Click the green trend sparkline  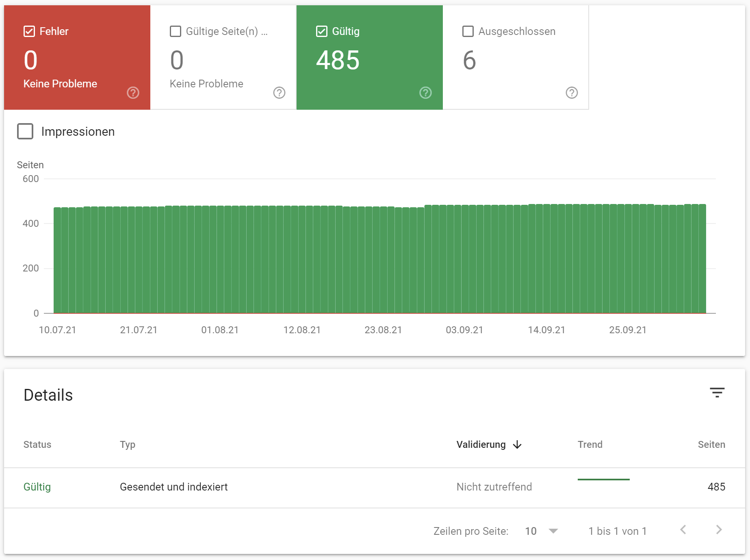point(603,480)
